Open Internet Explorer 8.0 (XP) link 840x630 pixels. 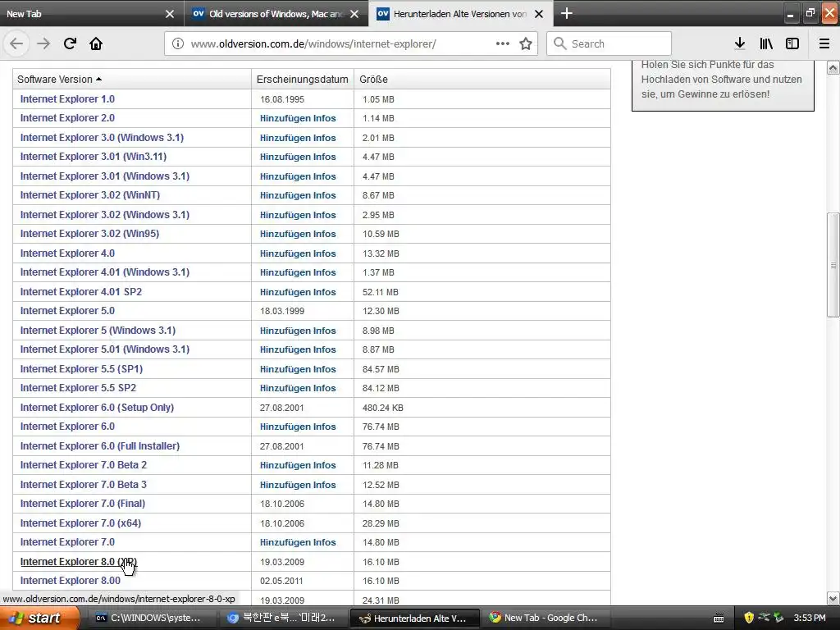(x=78, y=562)
